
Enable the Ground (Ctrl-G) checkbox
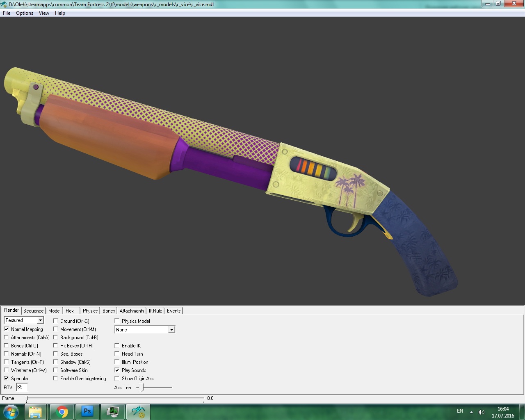point(55,321)
